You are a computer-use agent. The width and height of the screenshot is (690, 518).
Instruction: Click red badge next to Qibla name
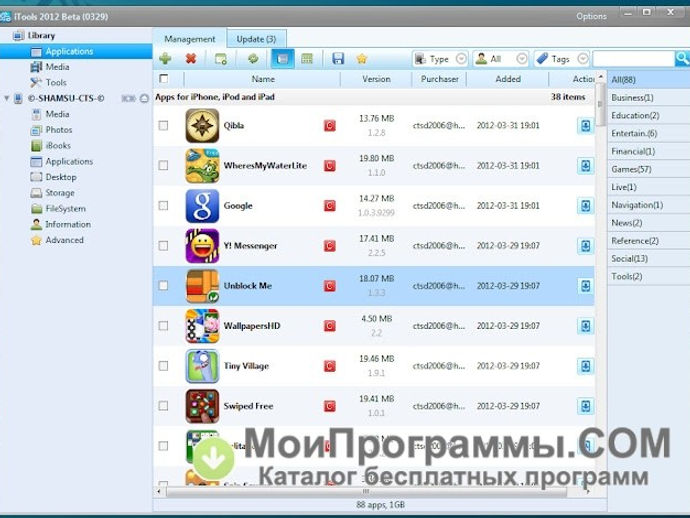click(330, 126)
